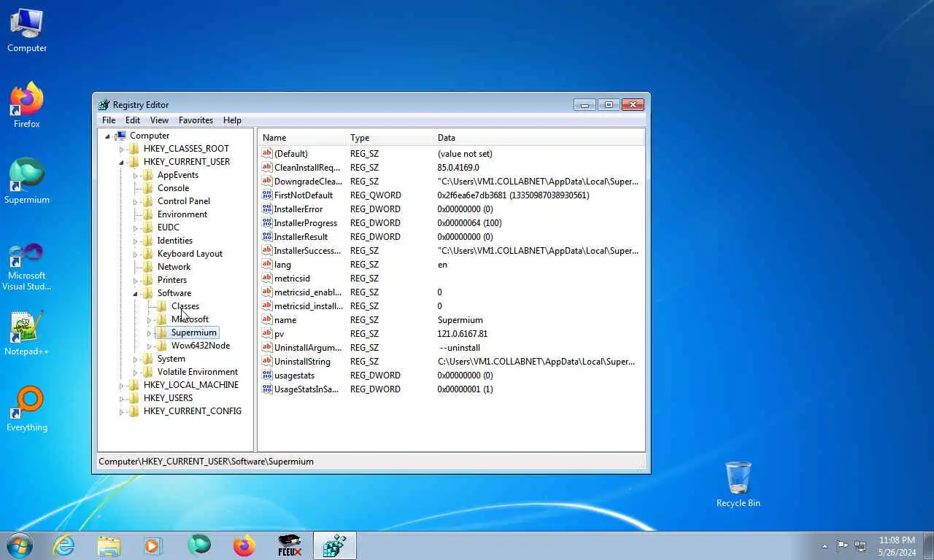This screenshot has height=560, width=934.
Task: Select the Classes key under Software
Action: pos(185,306)
